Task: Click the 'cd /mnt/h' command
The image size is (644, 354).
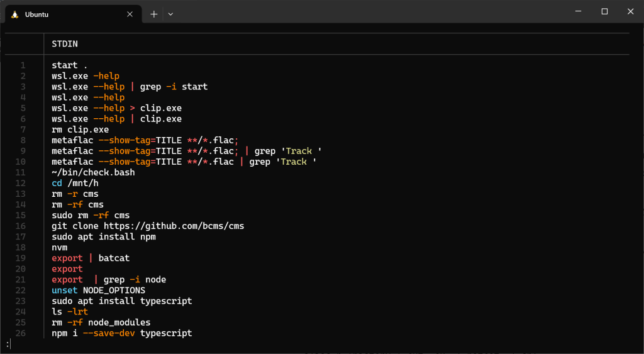Action: (75, 183)
